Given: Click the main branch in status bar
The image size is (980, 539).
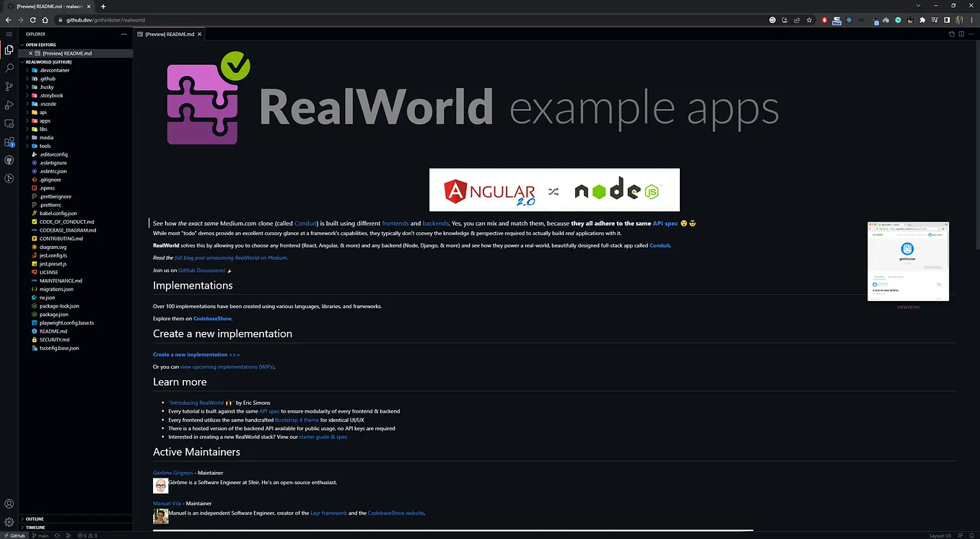Looking at the screenshot, I should click(x=40, y=535).
